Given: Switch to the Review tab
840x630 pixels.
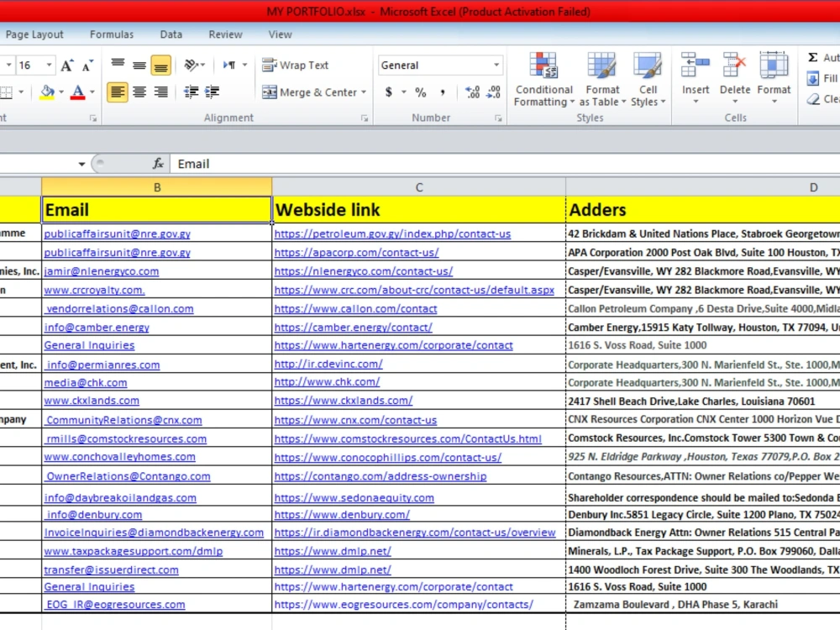Looking at the screenshot, I should coord(225,34).
